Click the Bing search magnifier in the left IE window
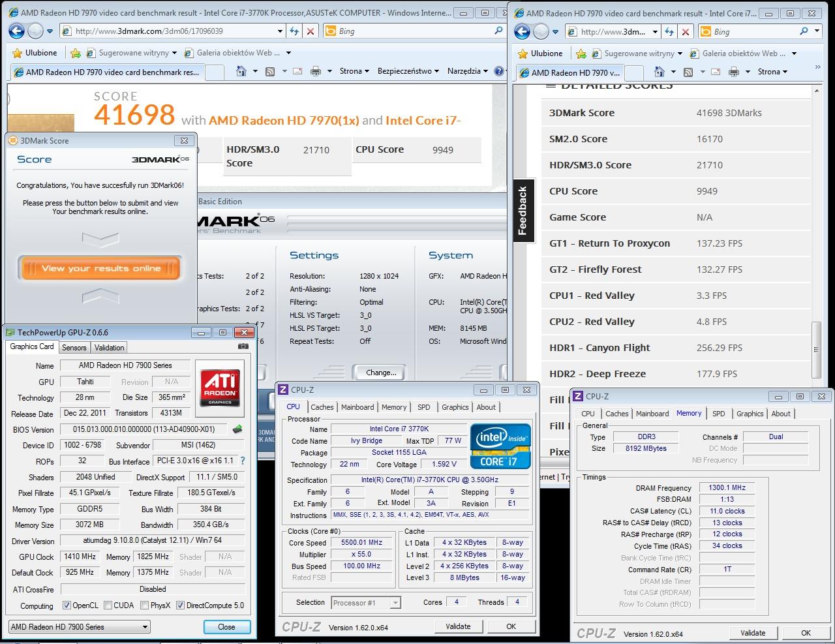835x644 pixels. pos(498,30)
